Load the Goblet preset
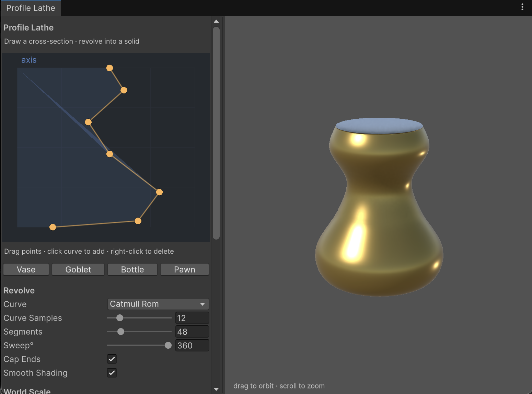Screen dimensions: 532x394 pos(78,269)
